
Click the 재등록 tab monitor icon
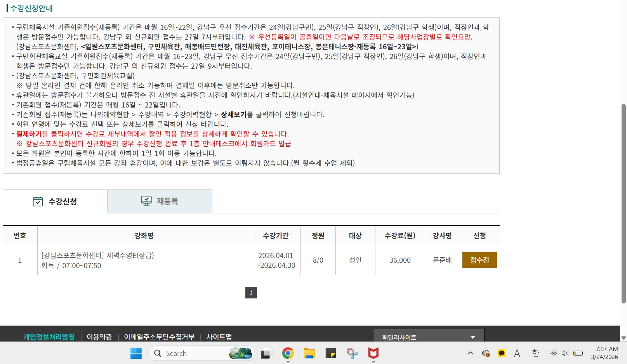coord(146,201)
